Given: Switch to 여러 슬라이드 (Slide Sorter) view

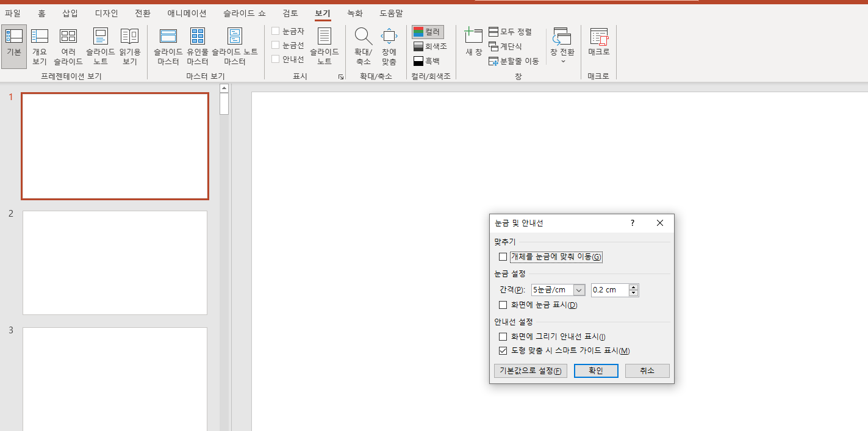Looking at the screenshot, I should tap(68, 44).
